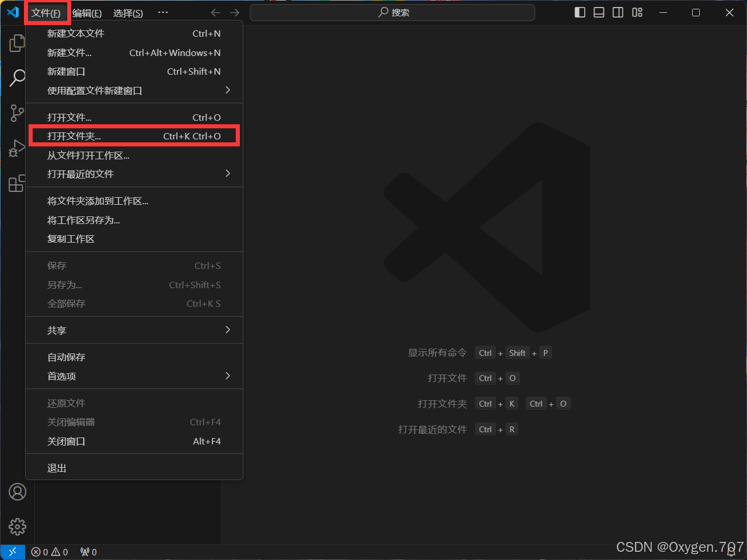Toggle the secondary side bar layout icon
747x560 pixels.
(x=618, y=12)
